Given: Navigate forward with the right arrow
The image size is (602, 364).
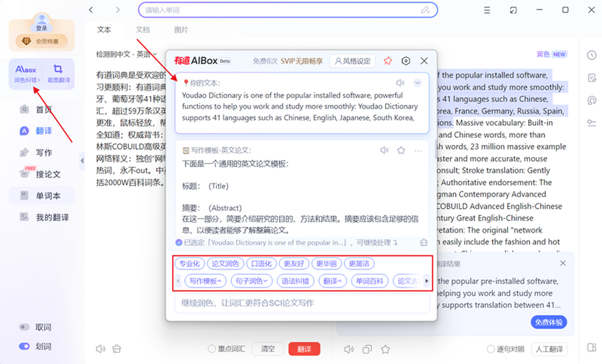Looking at the screenshot, I should [117, 10].
